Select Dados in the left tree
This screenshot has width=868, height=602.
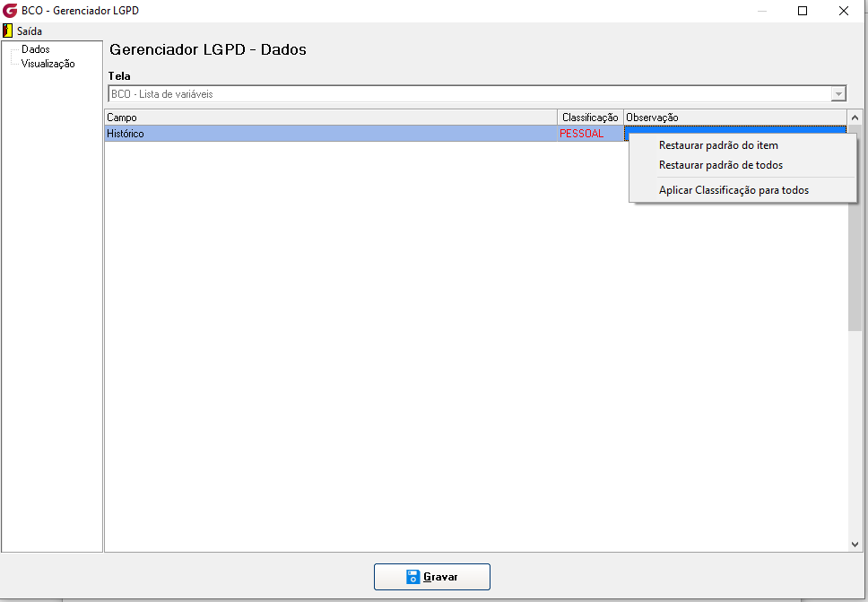(36, 49)
